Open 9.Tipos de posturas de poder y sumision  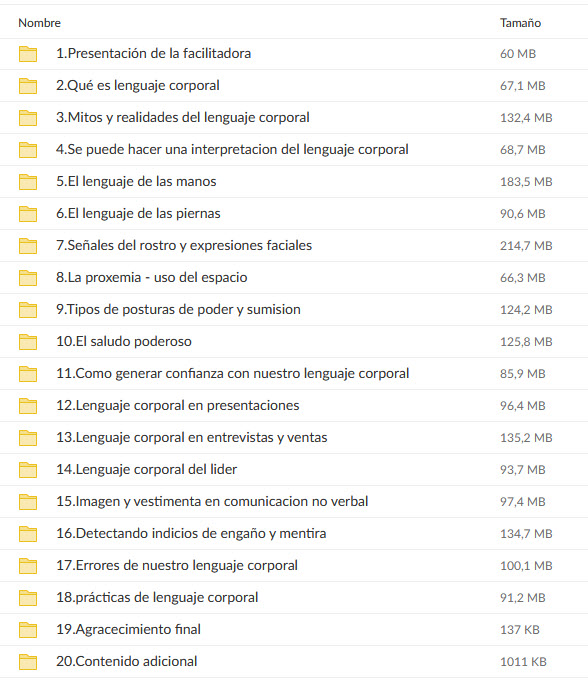click(x=178, y=309)
